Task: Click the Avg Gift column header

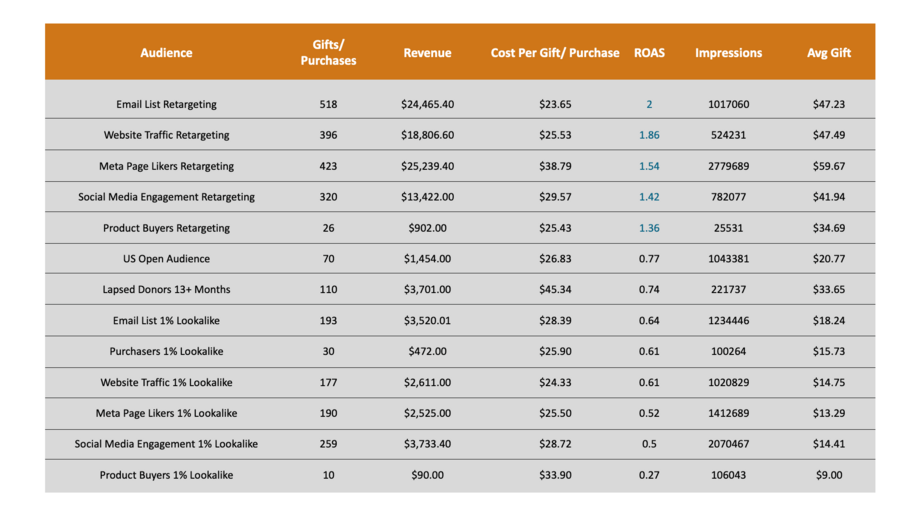Action: coord(829,53)
